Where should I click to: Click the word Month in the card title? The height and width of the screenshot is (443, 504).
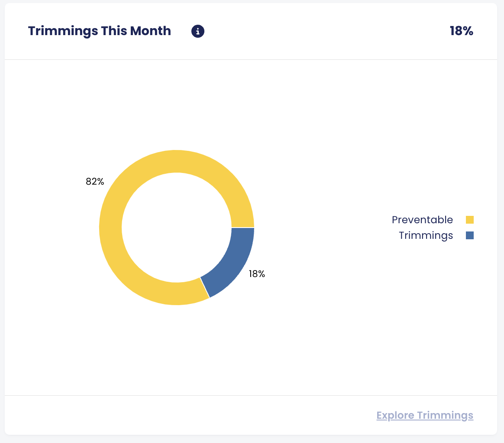(151, 31)
